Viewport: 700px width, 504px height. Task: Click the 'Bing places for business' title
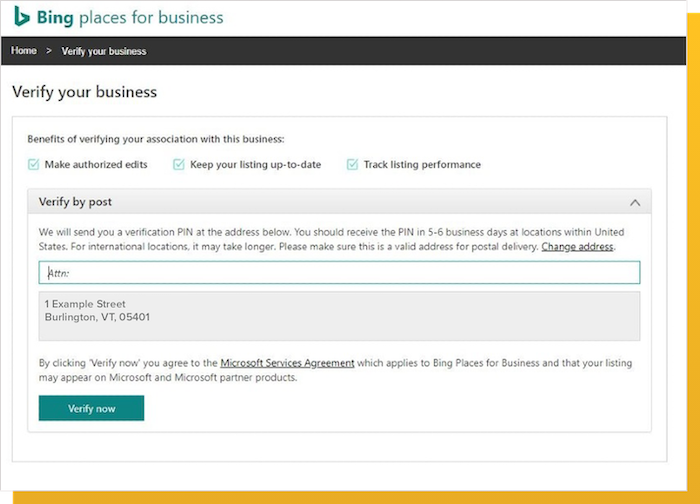click(x=130, y=17)
